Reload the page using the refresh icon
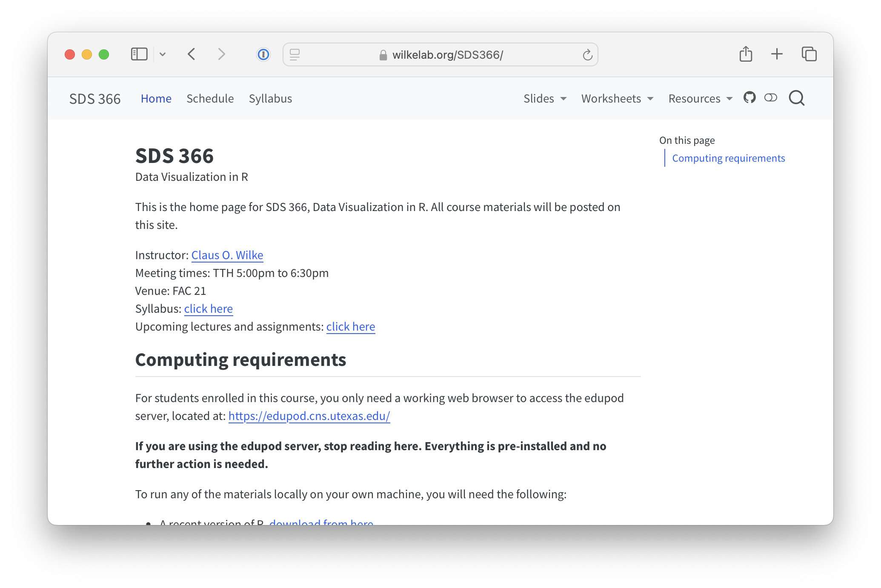Screen dimensions: 881x588 (x=587, y=55)
